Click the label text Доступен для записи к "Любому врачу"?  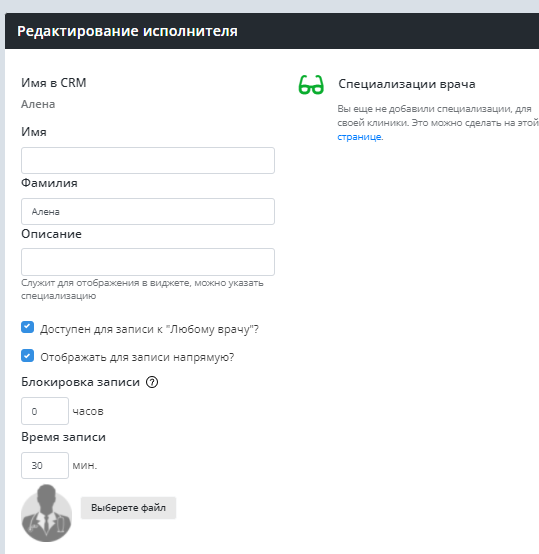149,329
